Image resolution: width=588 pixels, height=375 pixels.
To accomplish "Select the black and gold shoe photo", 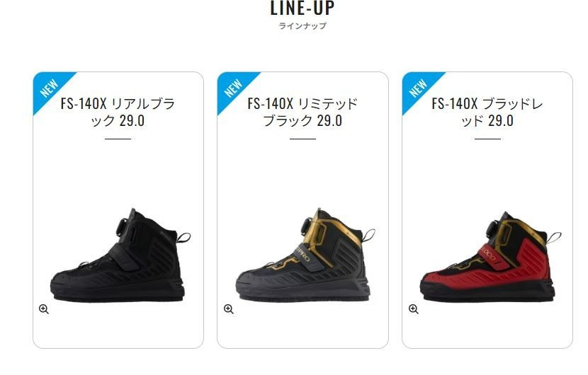I will (305, 255).
